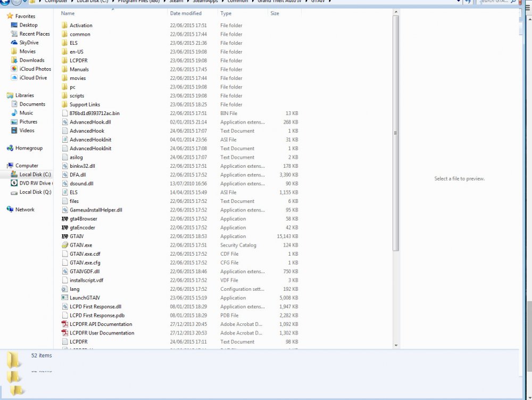Image resolution: width=532 pixels, height=400 pixels.
Task: Select the GTAIV application icon
Action: [65, 236]
